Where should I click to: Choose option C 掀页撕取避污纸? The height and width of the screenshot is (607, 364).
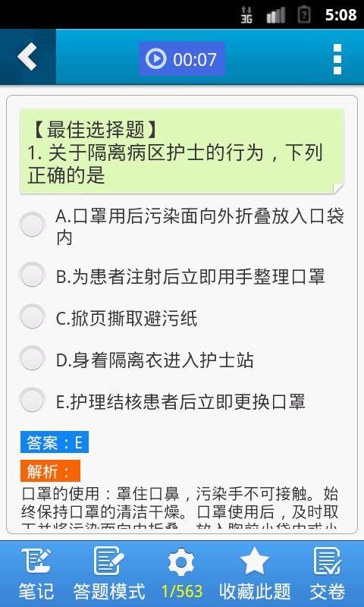(x=127, y=319)
